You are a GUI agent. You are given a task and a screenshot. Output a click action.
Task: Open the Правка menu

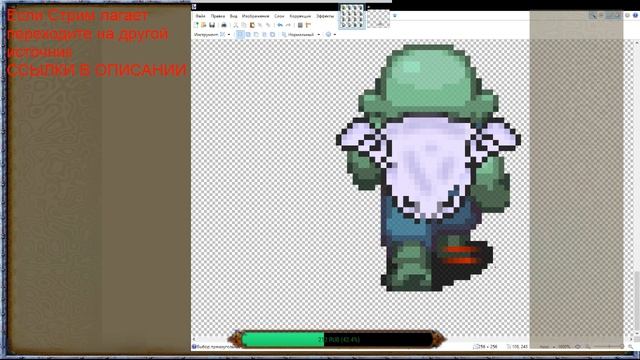pos(218,16)
